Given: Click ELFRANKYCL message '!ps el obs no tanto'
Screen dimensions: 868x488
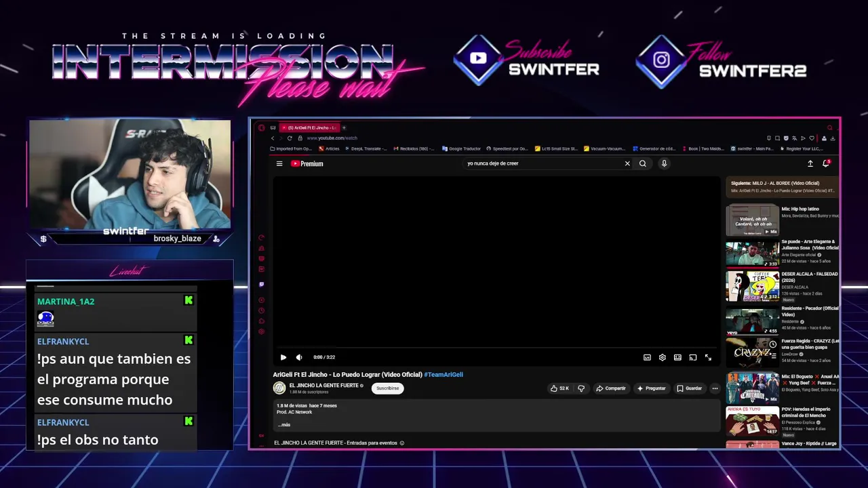Looking at the screenshot, I should pos(98,440).
